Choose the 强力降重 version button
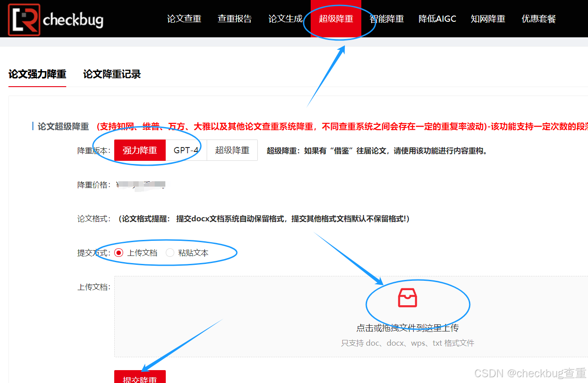 (140, 150)
